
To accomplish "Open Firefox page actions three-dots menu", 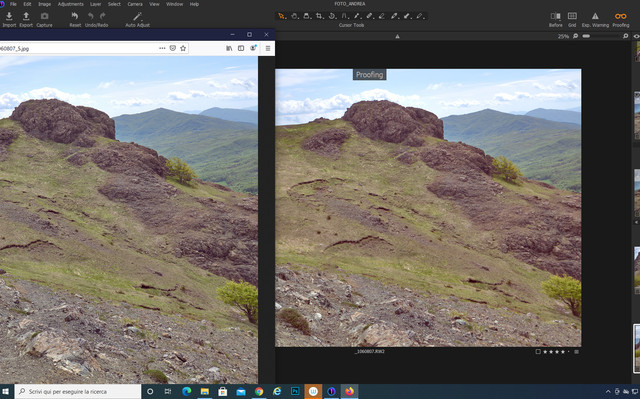I will click(162, 48).
